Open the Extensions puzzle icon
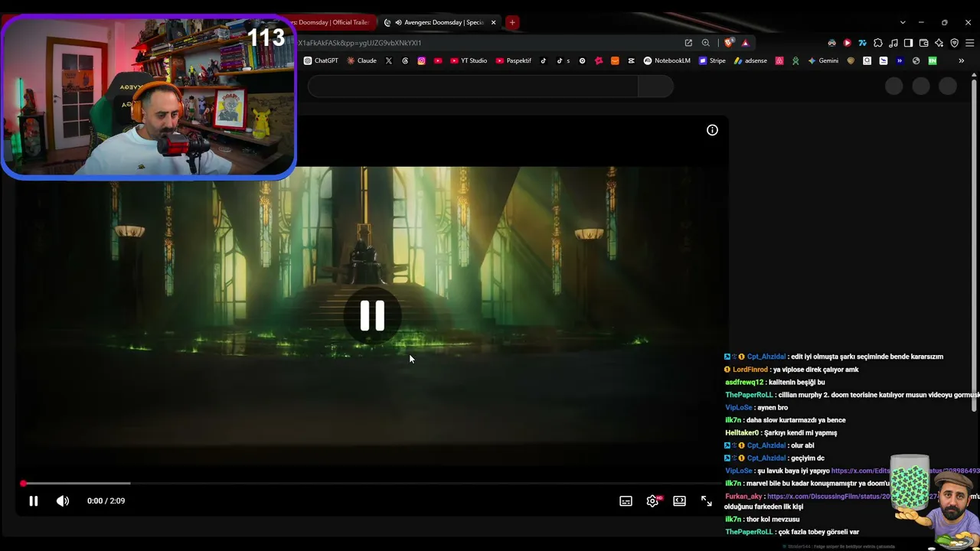This screenshot has height=551, width=980. tap(878, 43)
